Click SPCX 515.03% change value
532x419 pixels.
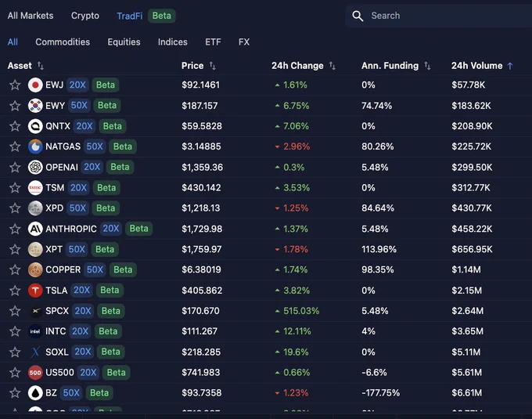point(301,311)
